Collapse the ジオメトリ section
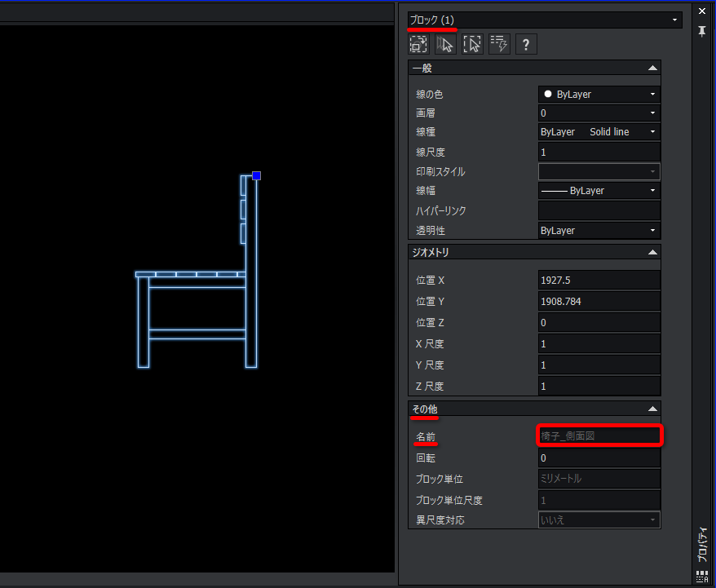 652,253
